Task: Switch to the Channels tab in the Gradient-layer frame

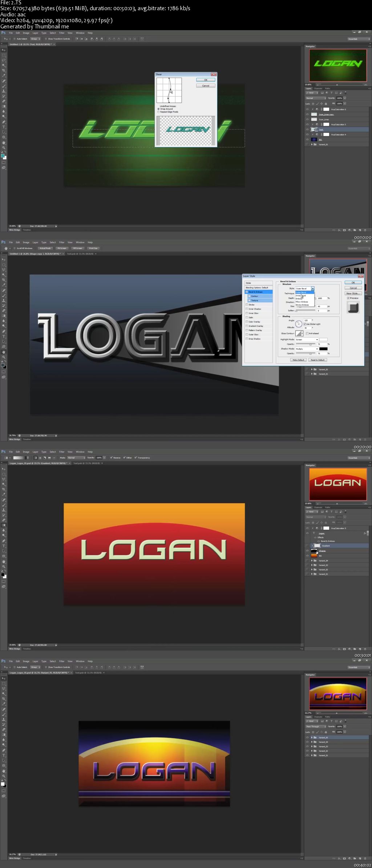Action: (x=318, y=507)
